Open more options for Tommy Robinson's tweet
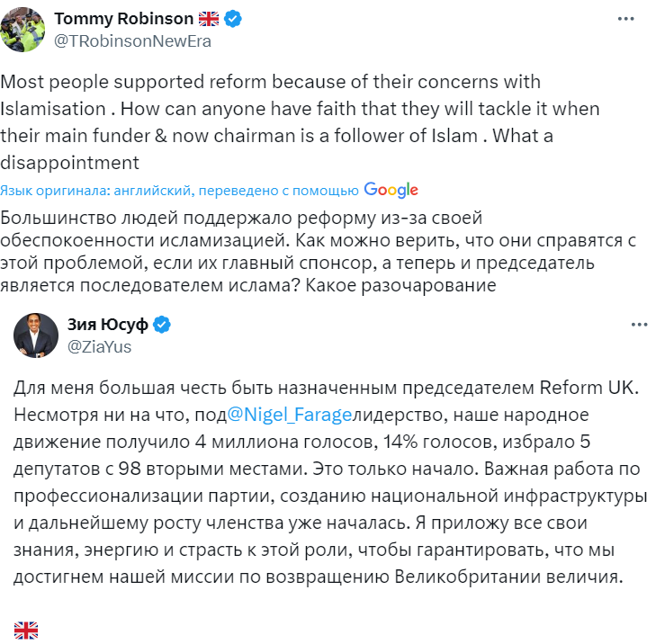 pyautogui.click(x=626, y=19)
